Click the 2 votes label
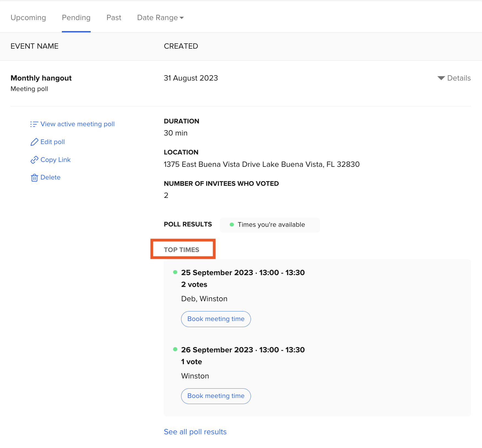 click(x=194, y=284)
